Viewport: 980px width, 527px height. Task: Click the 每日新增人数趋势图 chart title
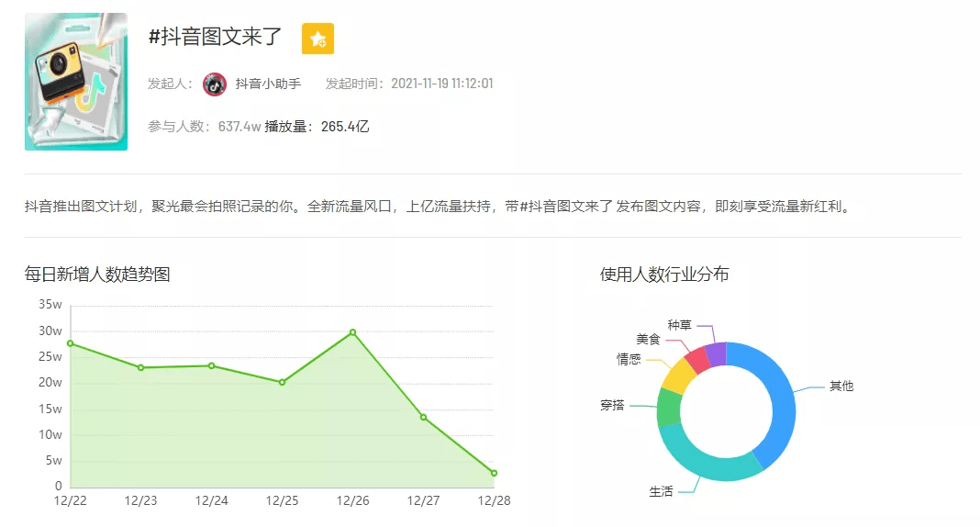click(97, 275)
